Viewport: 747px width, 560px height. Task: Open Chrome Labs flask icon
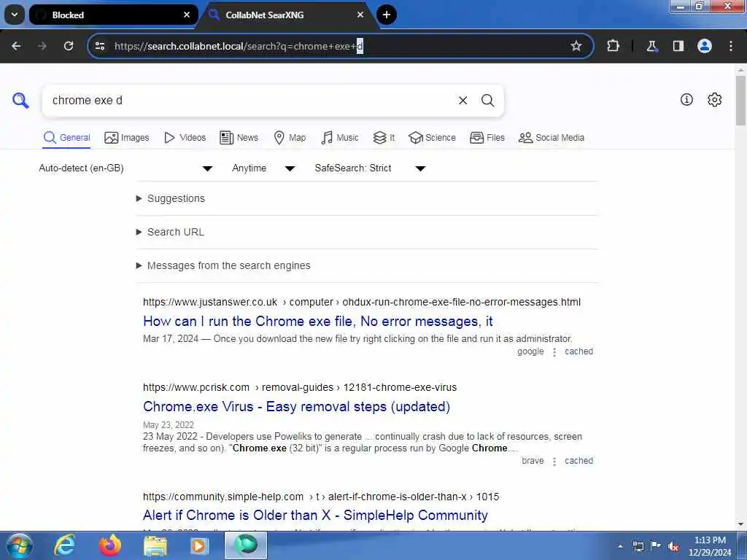651,46
